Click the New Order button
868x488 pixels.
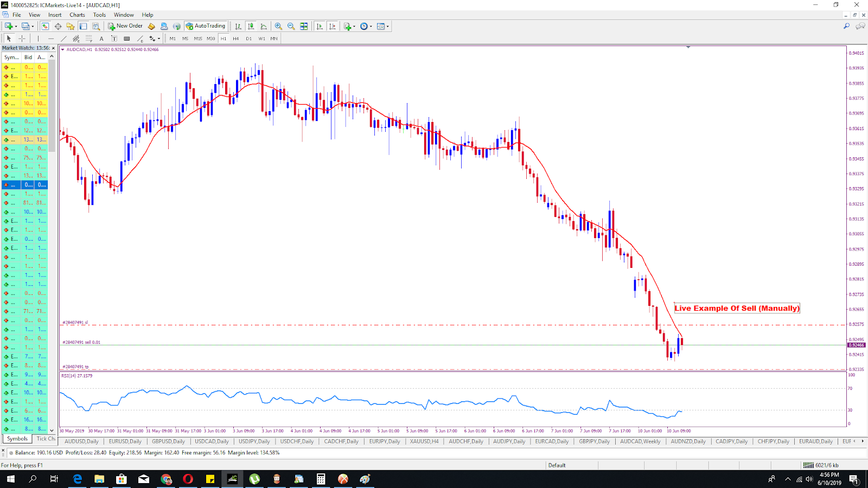click(125, 26)
